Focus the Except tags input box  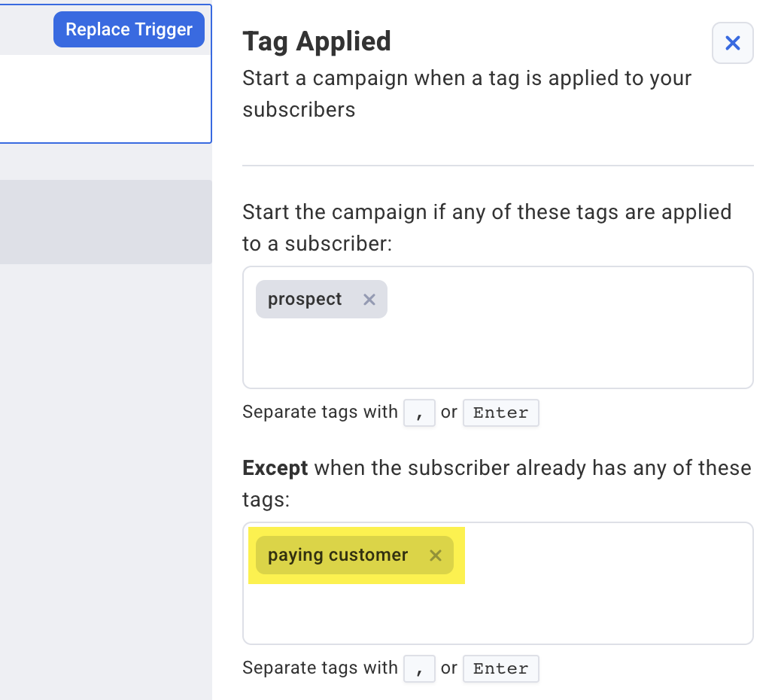point(497,583)
